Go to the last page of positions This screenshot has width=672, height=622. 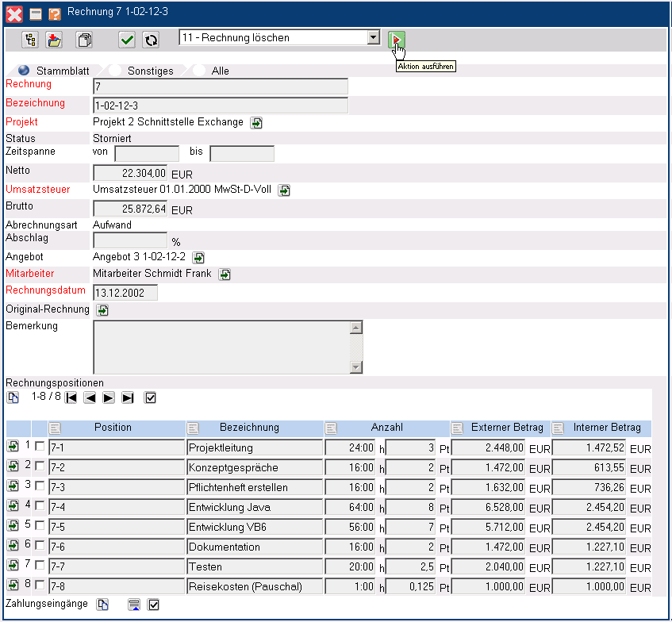tap(128, 397)
